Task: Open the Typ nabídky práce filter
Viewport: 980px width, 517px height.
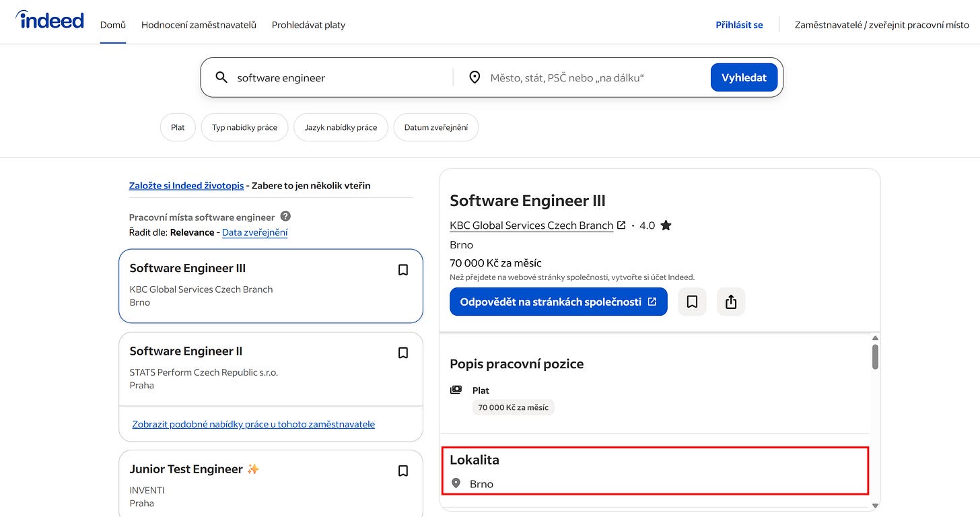Action: point(244,127)
